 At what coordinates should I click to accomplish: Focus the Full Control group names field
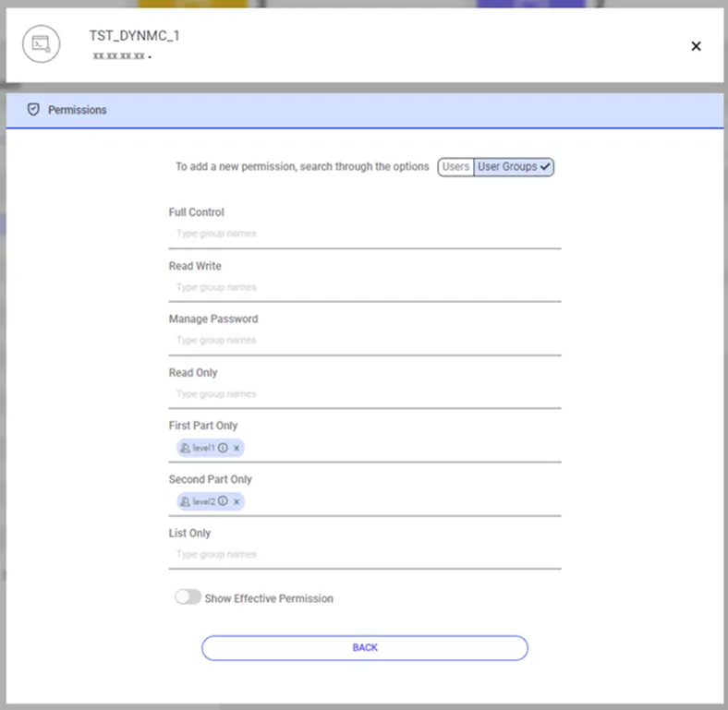365,234
